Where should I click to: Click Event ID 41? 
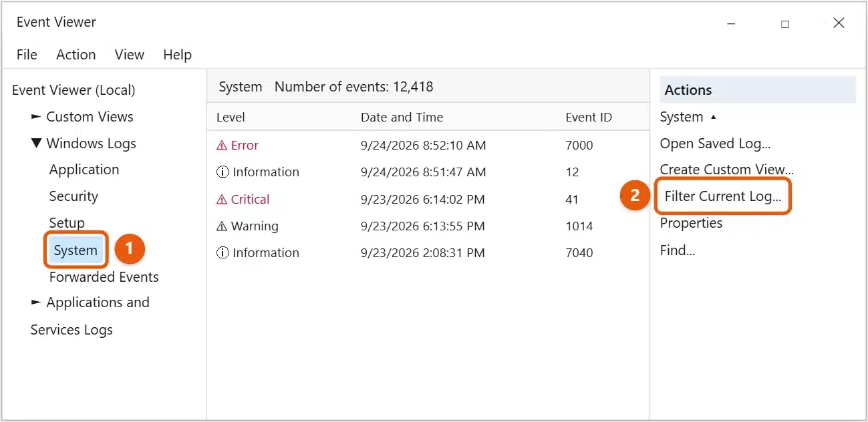[x=572, y=200]
